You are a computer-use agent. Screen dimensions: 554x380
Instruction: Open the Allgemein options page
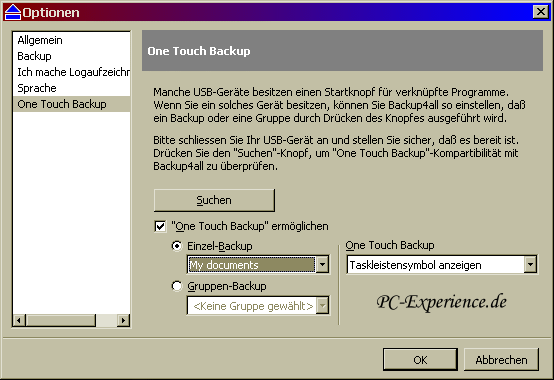tap(40, 40)
